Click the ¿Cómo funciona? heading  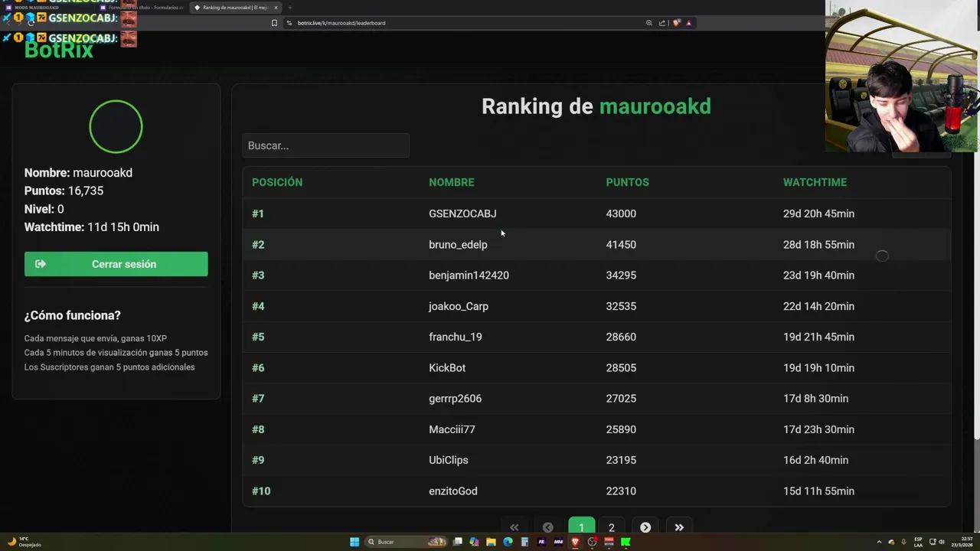click(x=72, y=315)
